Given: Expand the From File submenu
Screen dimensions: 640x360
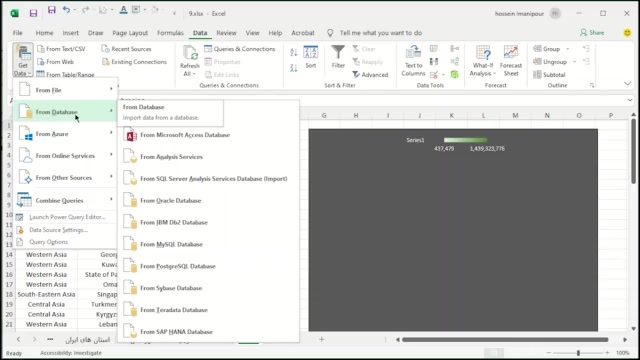Looking at the screenshot, I should pos(66,90).
